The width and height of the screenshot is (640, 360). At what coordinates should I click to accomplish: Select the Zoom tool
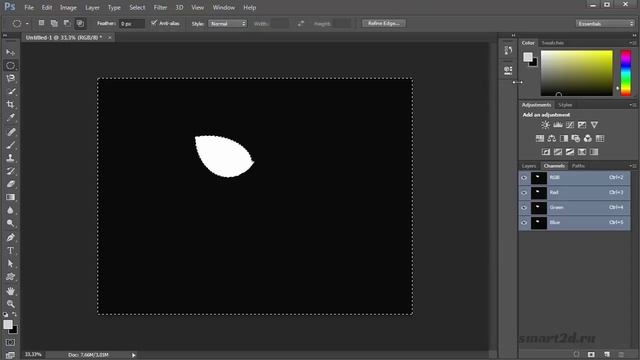(x=11, y=304)
